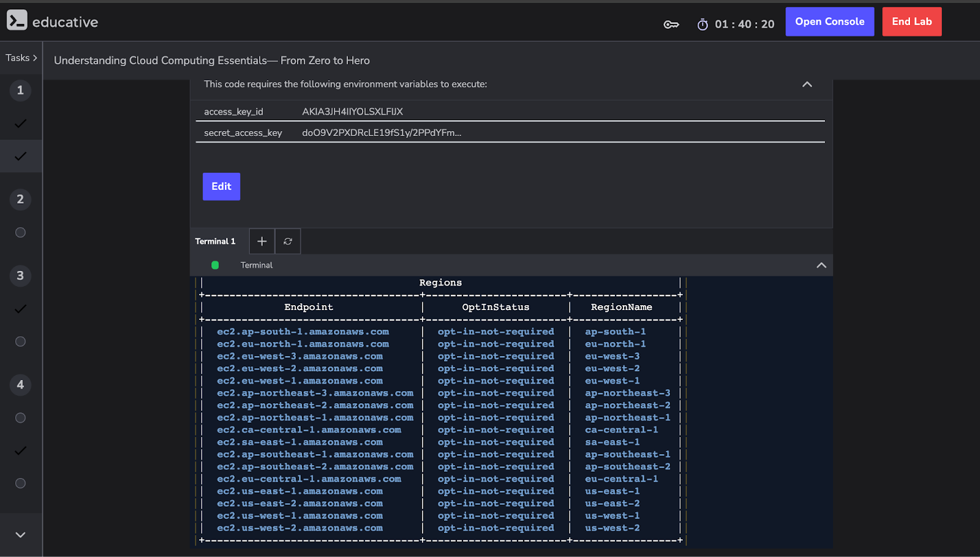This screenshot has height=557, width=980.
Task: Click endpoint ec2.sa-east-1.amazonaws.com
Action: pos(300,442)
